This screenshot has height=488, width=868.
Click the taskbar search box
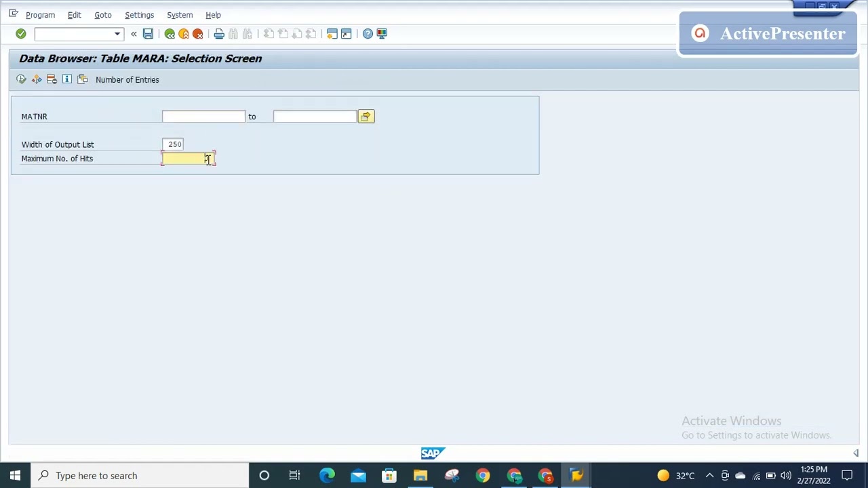[x=140, y=476]
